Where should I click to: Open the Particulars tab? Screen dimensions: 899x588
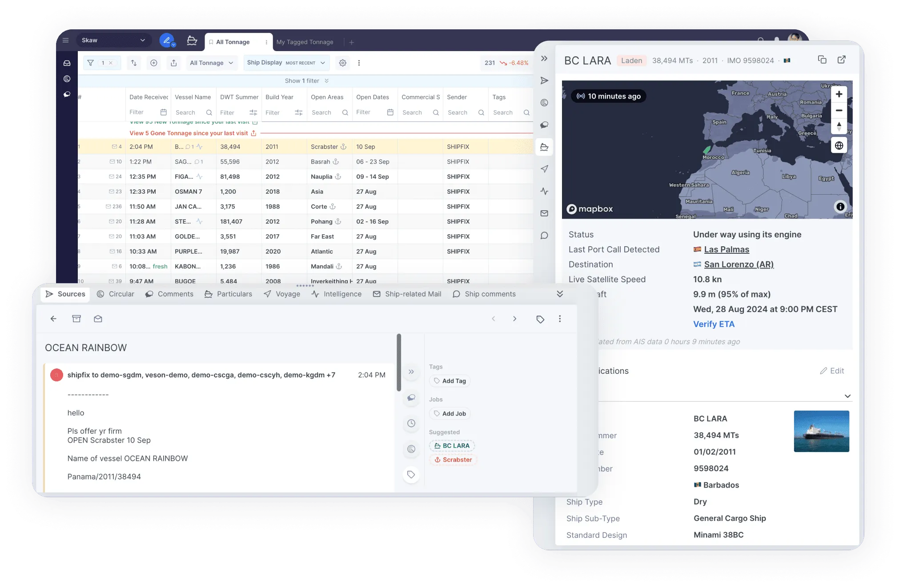[x=229, y=294]
